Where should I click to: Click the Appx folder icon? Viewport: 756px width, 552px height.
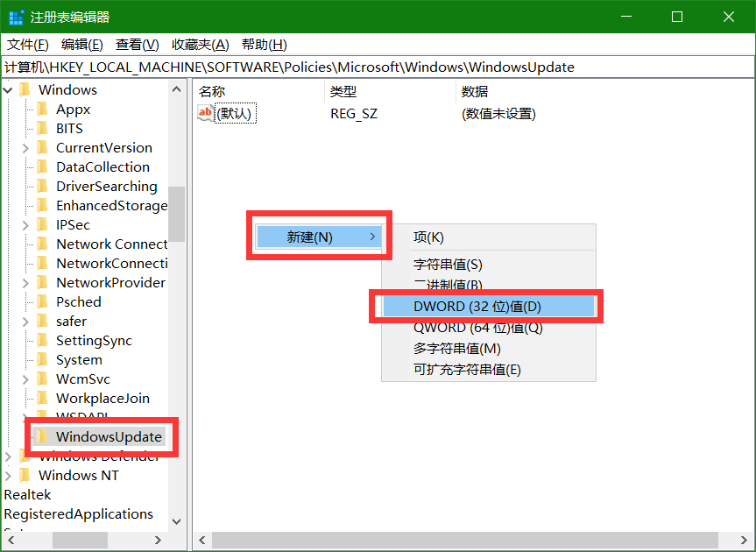point(42,109)
